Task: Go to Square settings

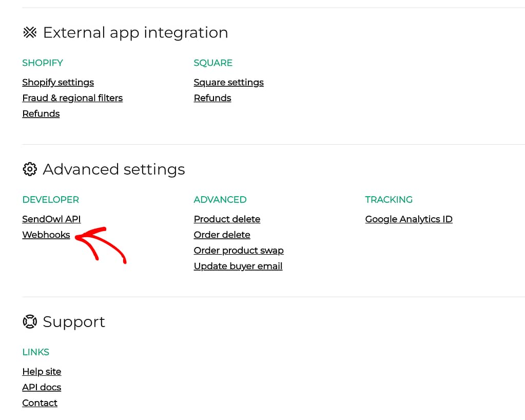Action: [x=228, y=83]
